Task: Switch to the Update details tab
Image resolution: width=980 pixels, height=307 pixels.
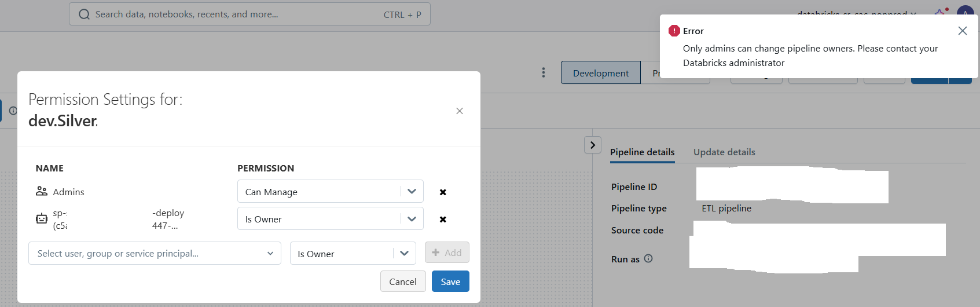Action: pos(724,152)
